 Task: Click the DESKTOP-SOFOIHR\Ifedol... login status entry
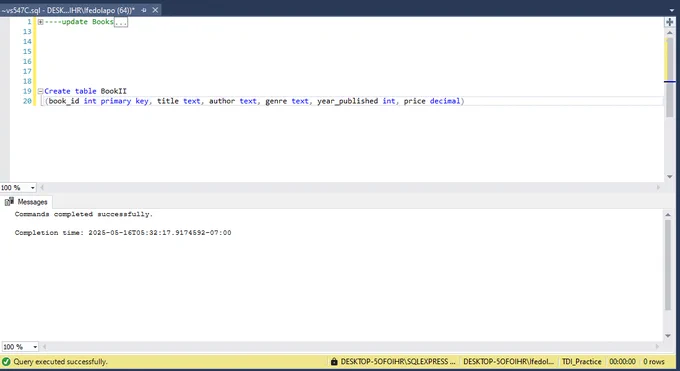point(508,361)
